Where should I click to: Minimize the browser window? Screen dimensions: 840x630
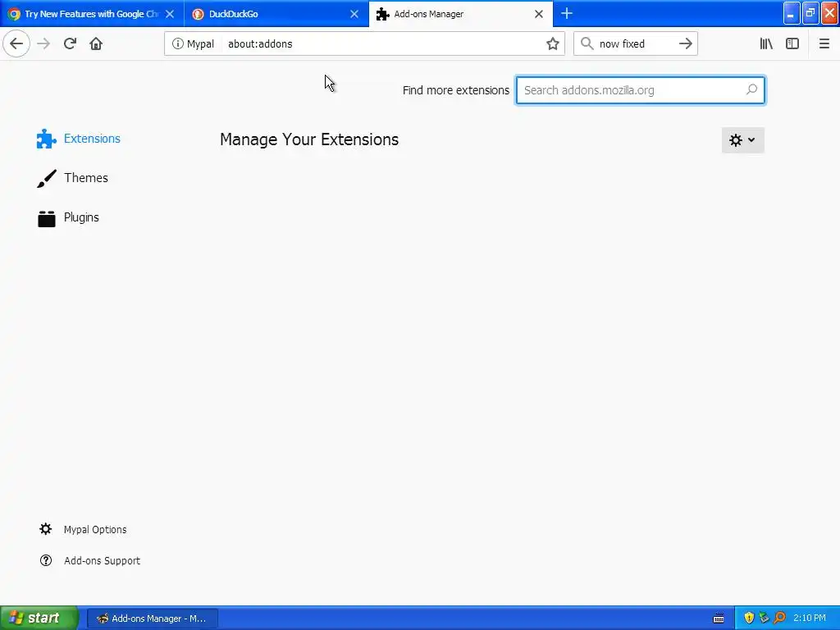(x=792, y=13)
